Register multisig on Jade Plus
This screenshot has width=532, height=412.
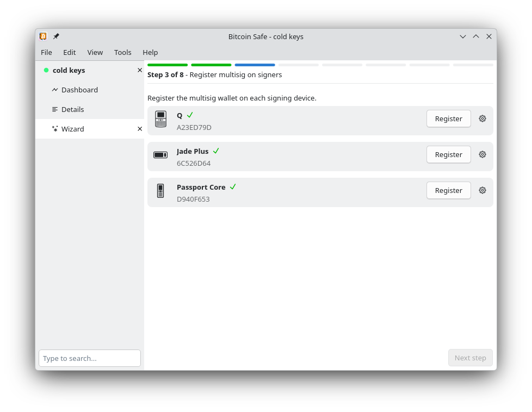tap(448, 154)
